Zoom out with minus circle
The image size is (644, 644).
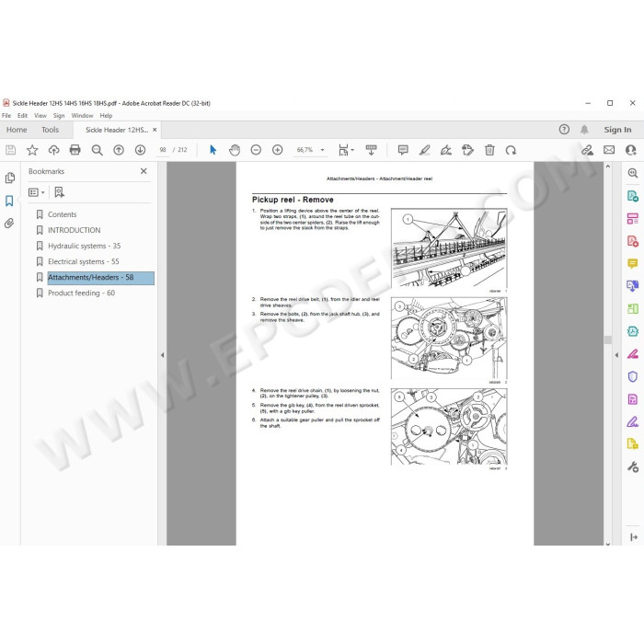pos(256,150)
